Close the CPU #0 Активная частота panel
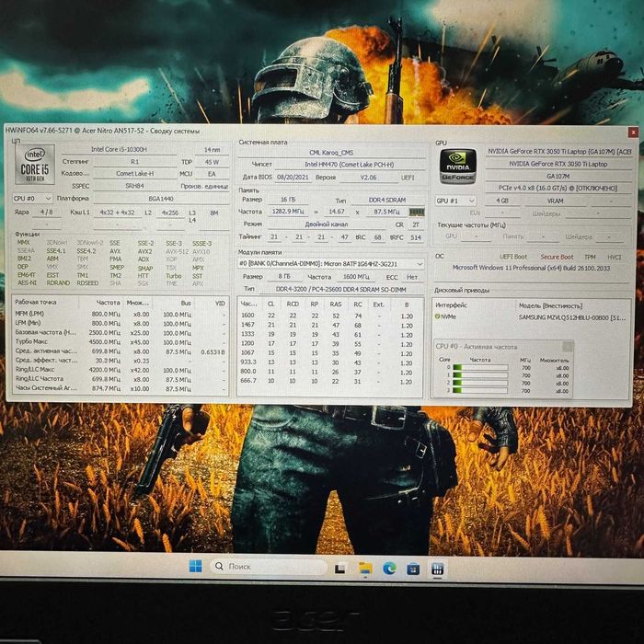This screenshot has width=644, height=644. [x=568, y=346]
